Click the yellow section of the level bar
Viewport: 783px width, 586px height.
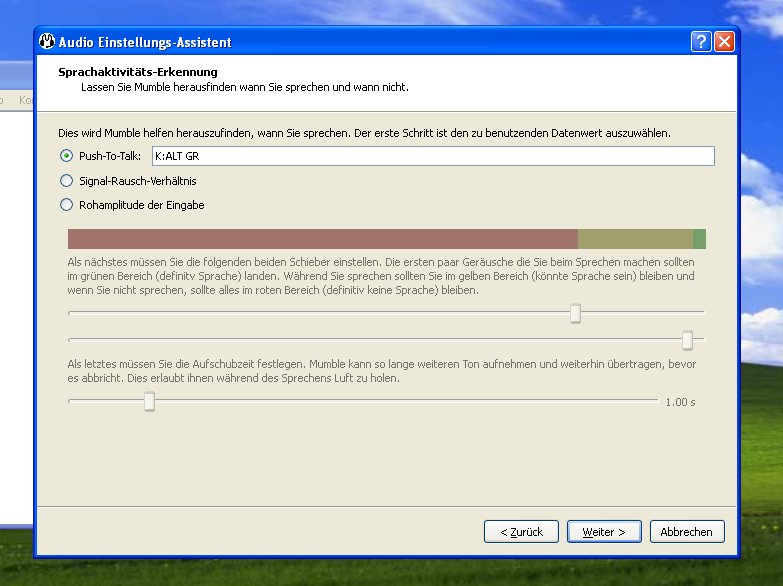(635, 239)
